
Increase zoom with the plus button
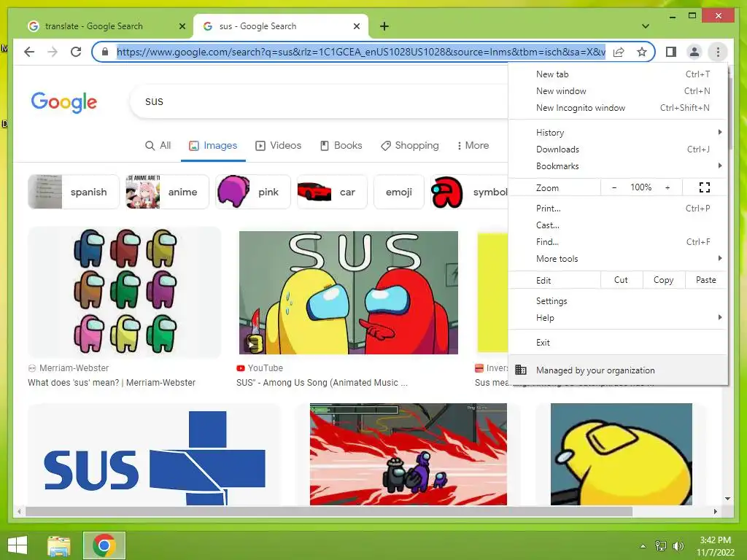(667, 187)
